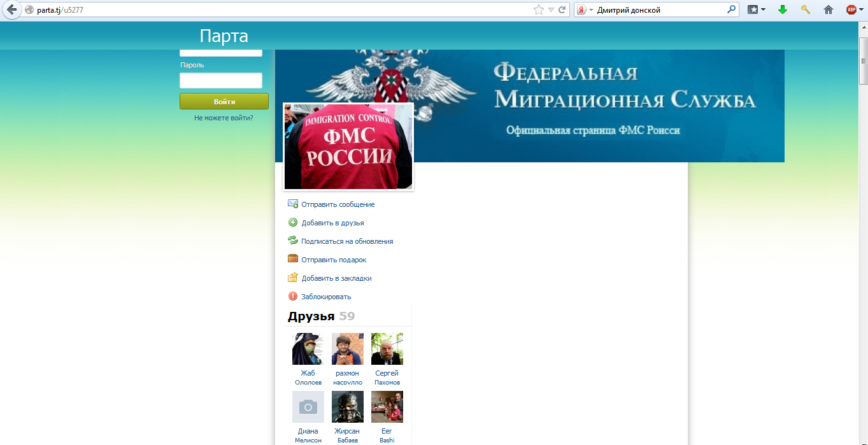Go to browser home page icon

point(829,10)
